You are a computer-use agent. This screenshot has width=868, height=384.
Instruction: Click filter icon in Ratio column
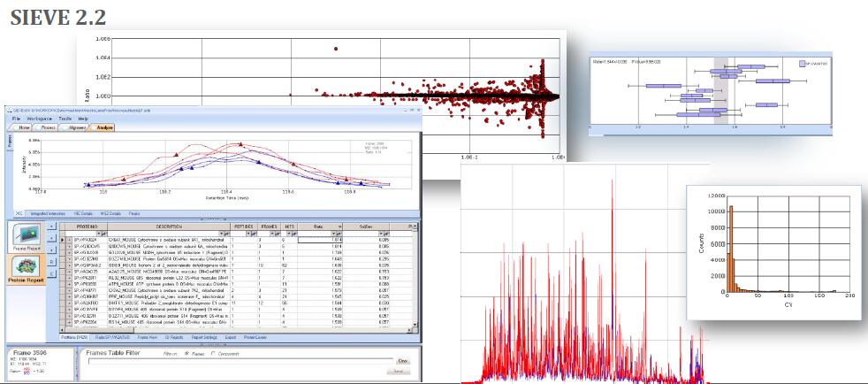[x=341, y=234]
